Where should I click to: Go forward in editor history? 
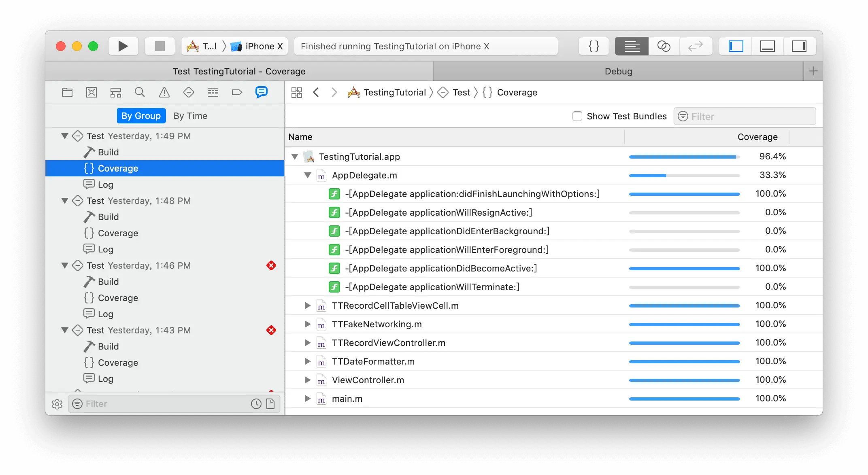coord(334,92)
